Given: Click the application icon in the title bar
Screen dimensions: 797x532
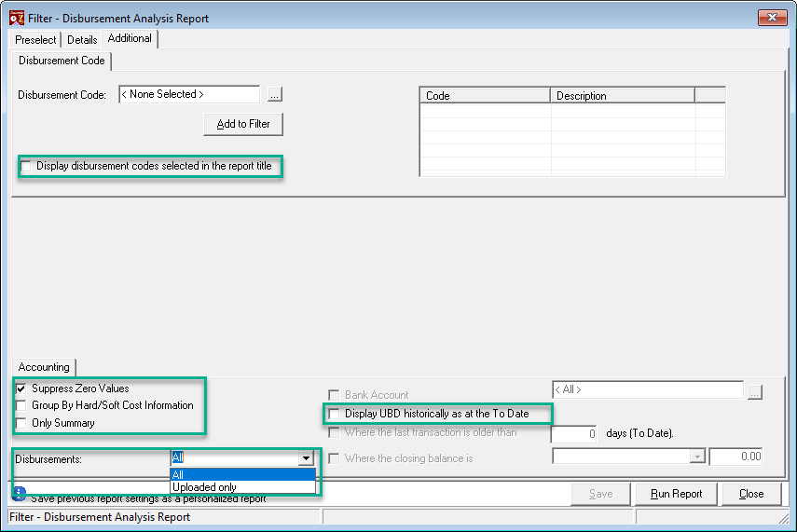Looking at the screenshot, I should tap(16, 18).
